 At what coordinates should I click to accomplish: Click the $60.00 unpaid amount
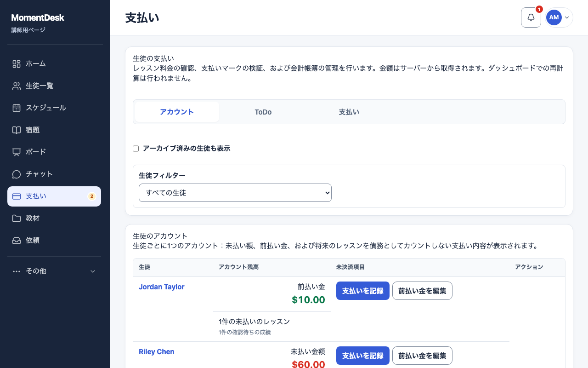309,364
